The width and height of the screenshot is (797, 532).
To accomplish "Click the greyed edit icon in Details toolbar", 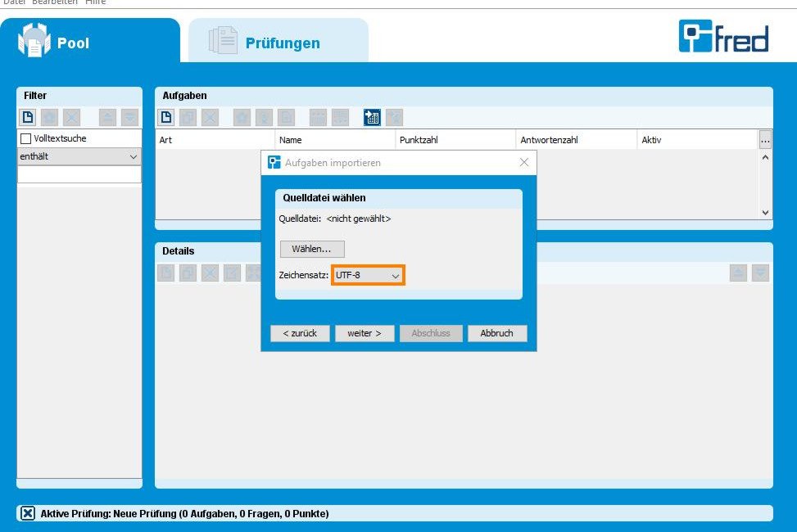I will tap(232, 273).
